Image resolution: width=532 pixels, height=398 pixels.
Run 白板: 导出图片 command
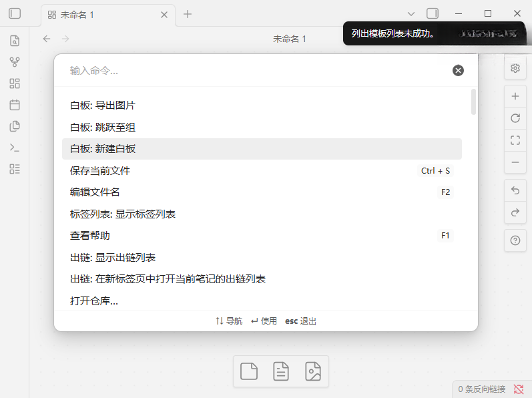click(x=262, y=106)
